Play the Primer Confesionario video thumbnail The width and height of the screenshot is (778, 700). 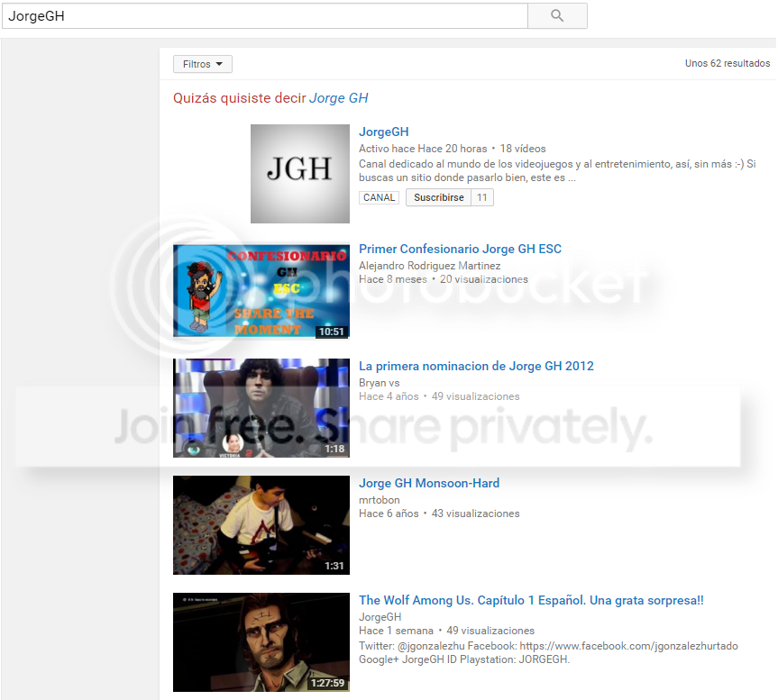[261, 290]
